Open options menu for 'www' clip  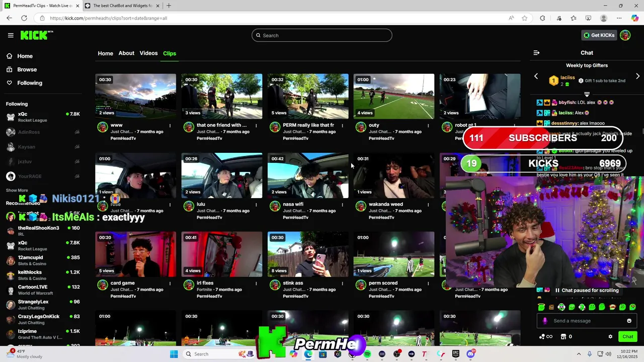(x=170, y=126)
